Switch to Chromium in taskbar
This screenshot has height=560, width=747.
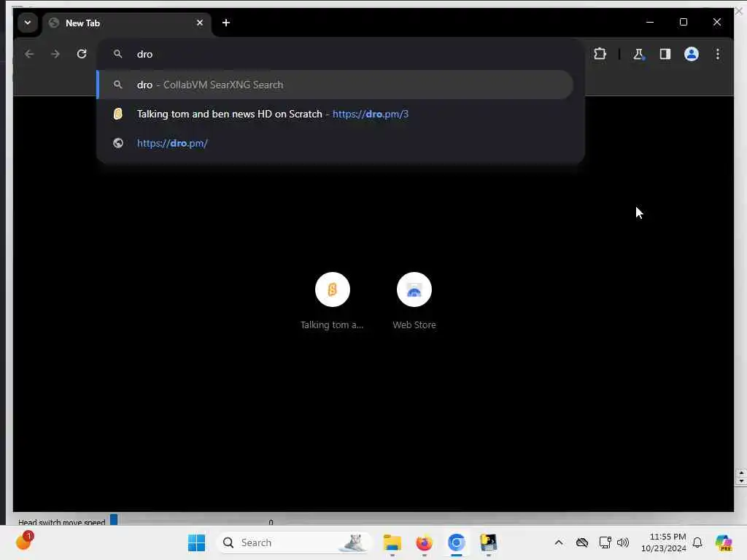click(x=456, y=542)
